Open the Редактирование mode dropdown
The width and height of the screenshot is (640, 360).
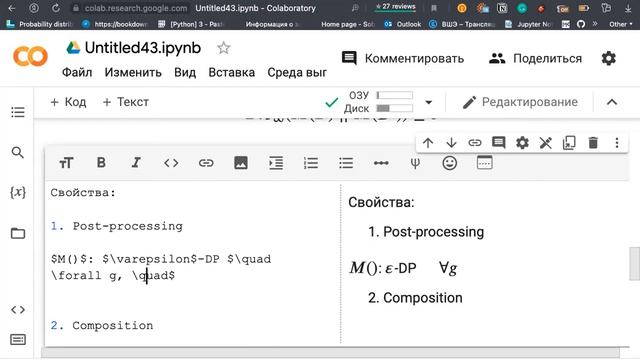point(520,102)
